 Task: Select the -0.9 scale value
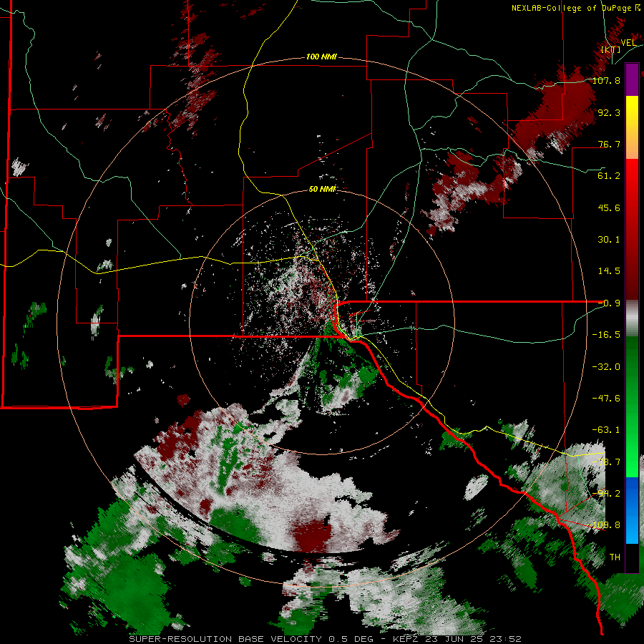tap(609, 303)
